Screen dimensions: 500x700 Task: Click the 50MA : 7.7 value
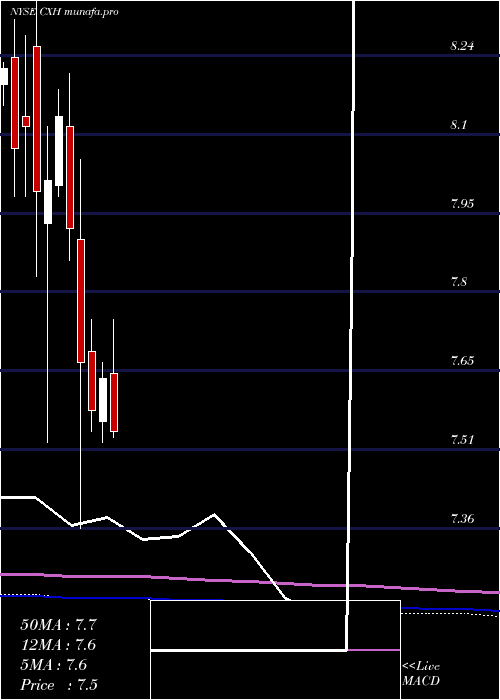point(58,625)
